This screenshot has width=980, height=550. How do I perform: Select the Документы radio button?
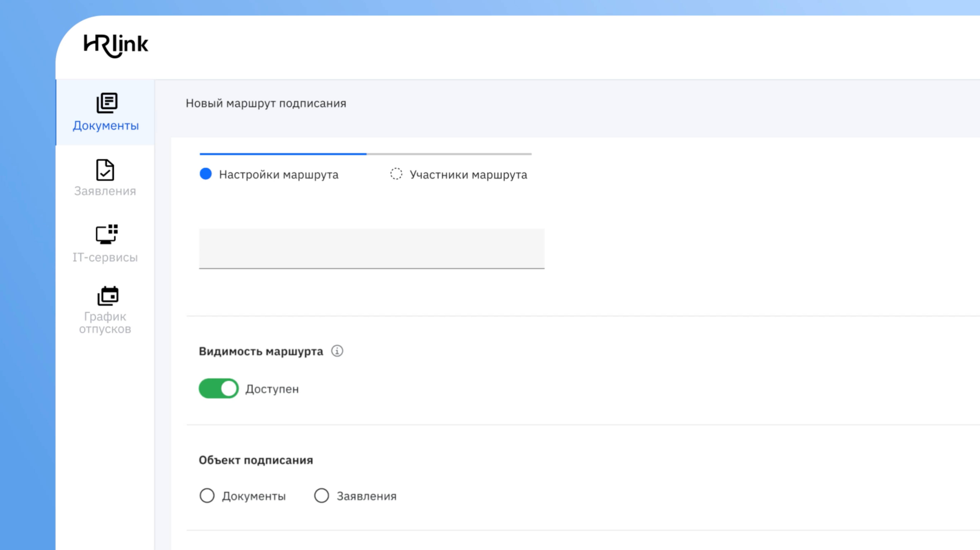pyautogui.click(x=207, y=496)
